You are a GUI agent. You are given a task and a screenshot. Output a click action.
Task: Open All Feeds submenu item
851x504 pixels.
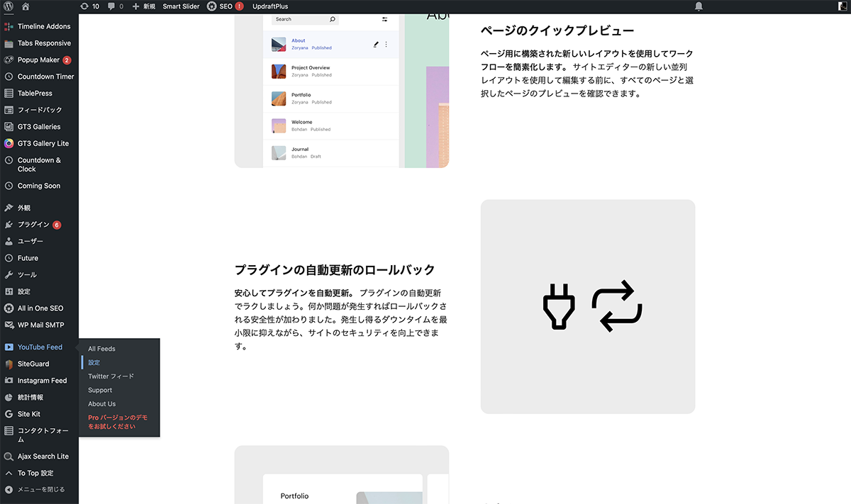[101, 349]
